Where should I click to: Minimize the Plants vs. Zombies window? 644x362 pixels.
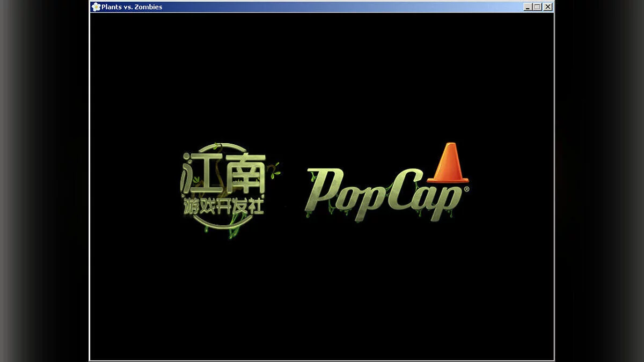click(528, 7)
